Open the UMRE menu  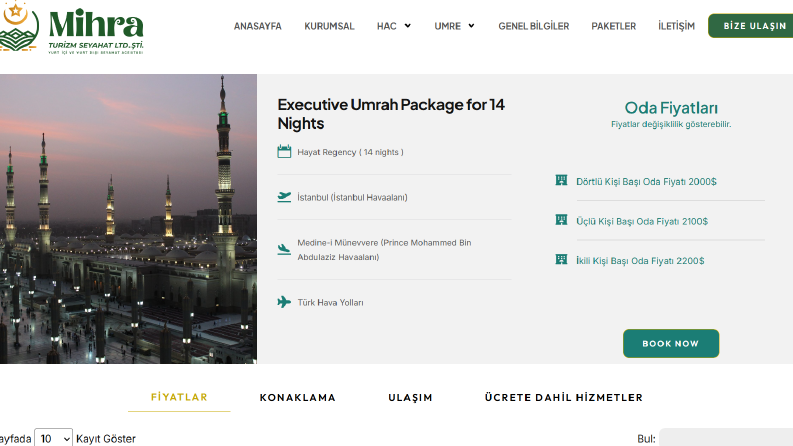click(x=448, y=26)
